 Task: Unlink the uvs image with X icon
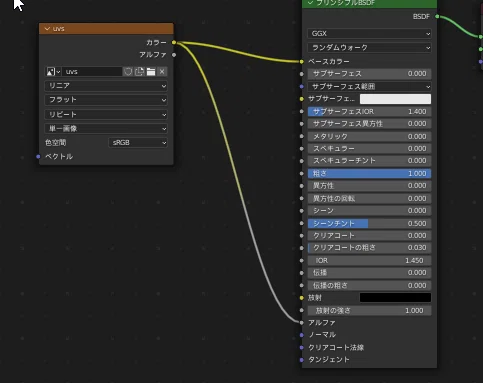(162, 72)
